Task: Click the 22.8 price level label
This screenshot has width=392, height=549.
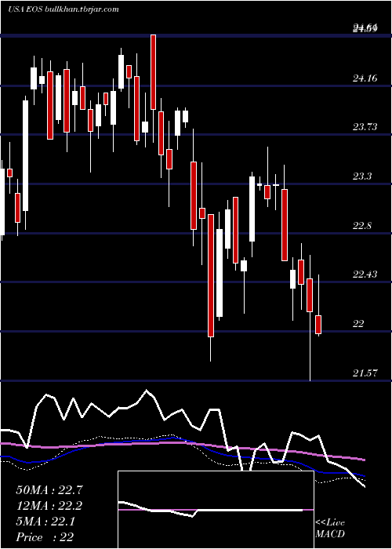Action: tap(362, 226)
